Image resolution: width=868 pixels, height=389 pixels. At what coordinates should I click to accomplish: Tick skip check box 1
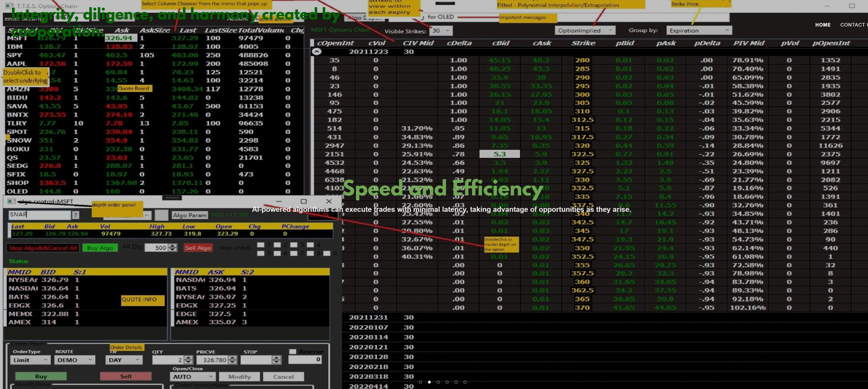pos(261,245)
